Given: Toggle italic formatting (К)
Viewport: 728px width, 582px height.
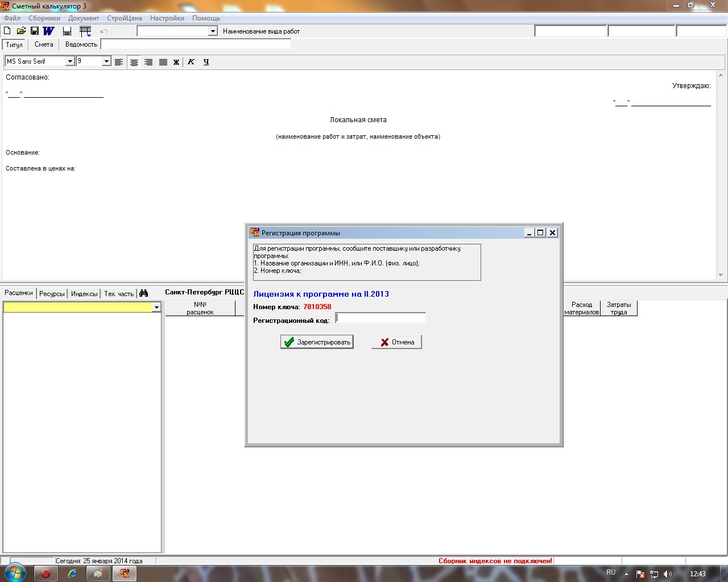Looking at the screenshot, I should [x=191, y=62].
